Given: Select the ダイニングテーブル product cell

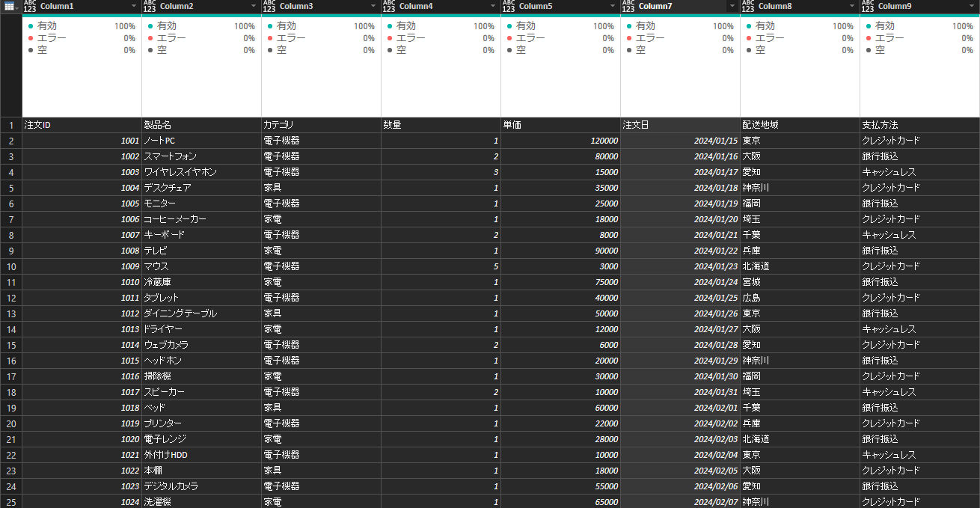Looking at the screenshot, I should [202, 313].
